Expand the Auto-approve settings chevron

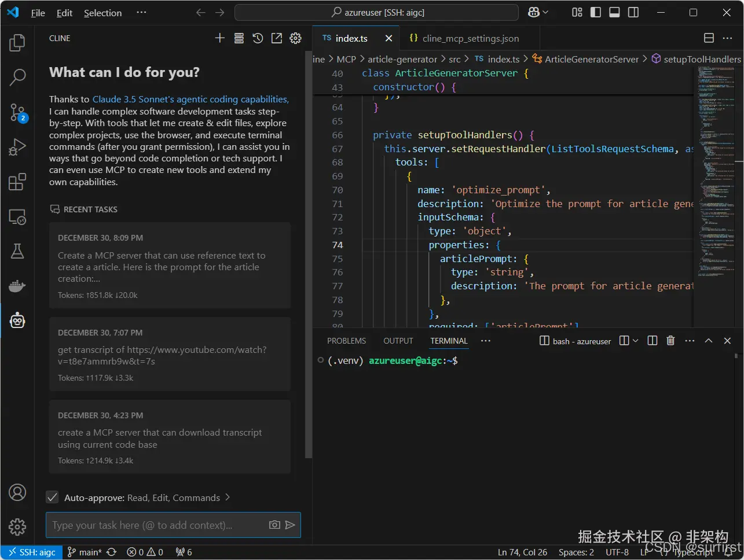(x=228, y=498)
